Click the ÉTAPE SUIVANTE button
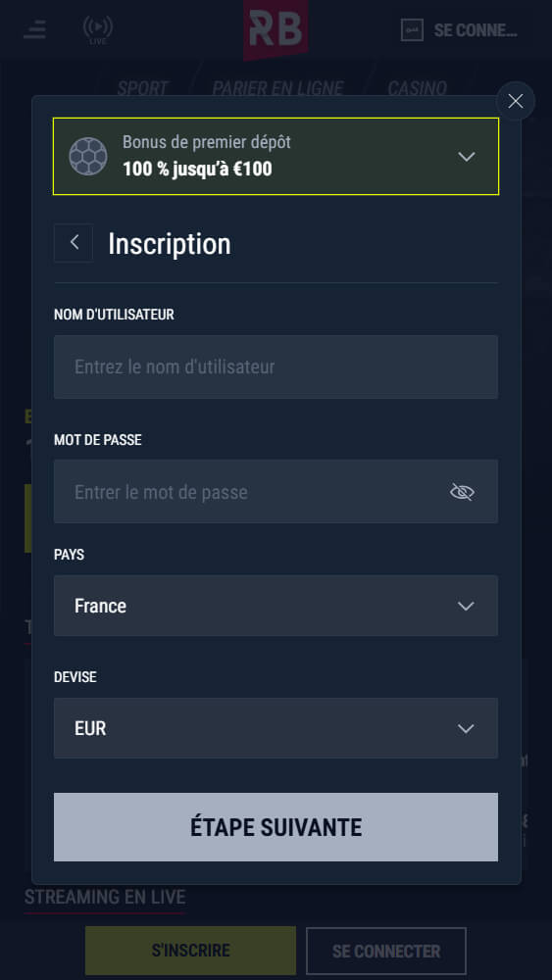The image size is (552, 980). (276, 827)
